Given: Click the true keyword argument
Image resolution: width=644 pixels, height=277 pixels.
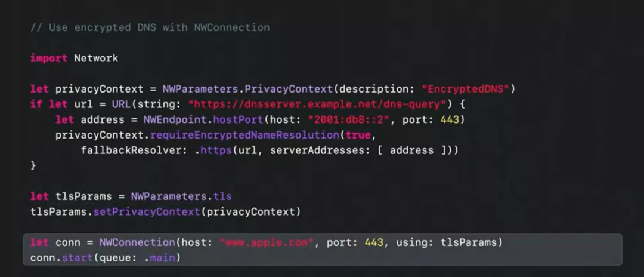Looking at the screenshot, I should 358,135.
